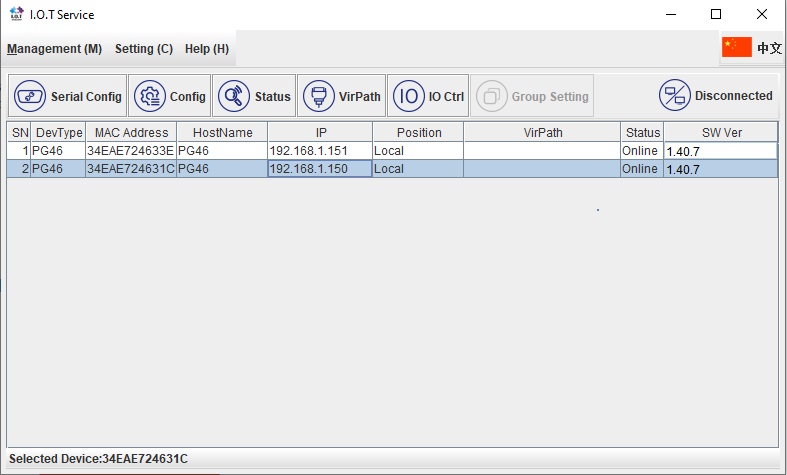
Task: Click the Status column header
Action: (642, 132)
